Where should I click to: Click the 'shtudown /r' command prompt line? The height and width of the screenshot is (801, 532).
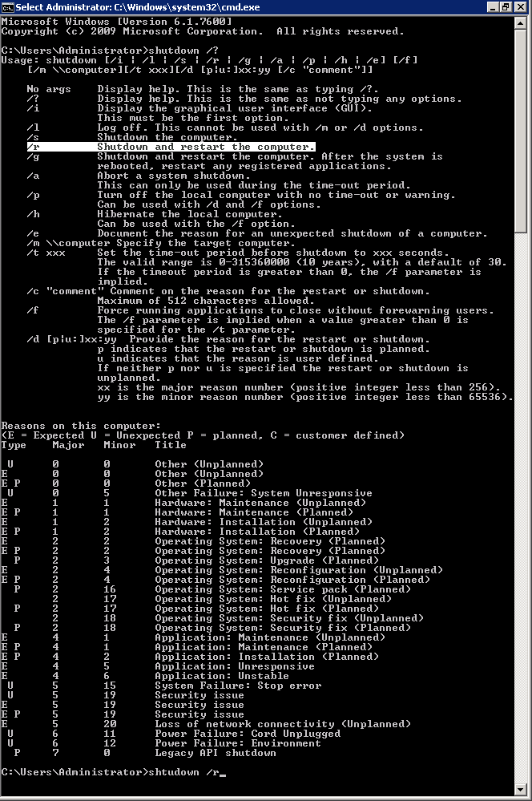tap(111, 772)
